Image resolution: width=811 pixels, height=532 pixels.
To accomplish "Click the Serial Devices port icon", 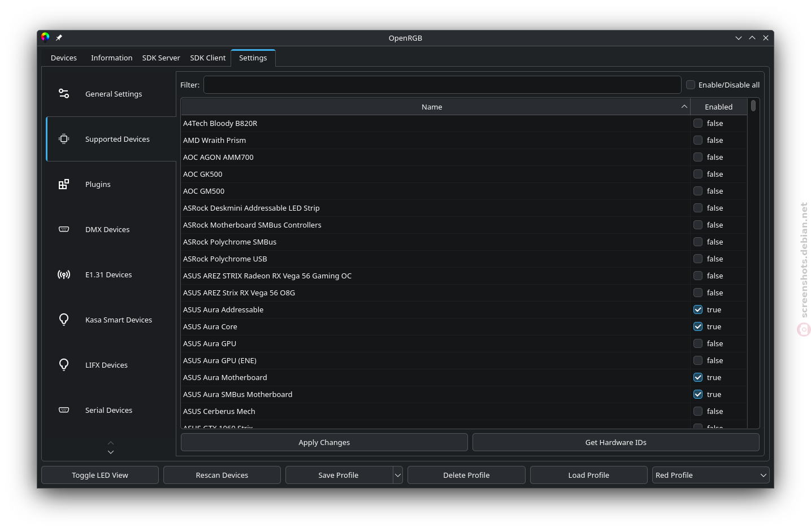I will tap(64, 410).
